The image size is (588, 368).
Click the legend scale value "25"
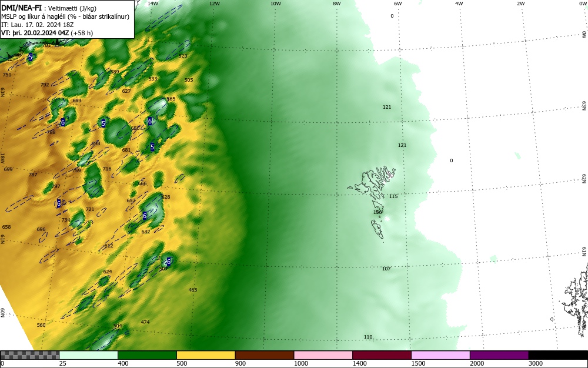point(63,363)
